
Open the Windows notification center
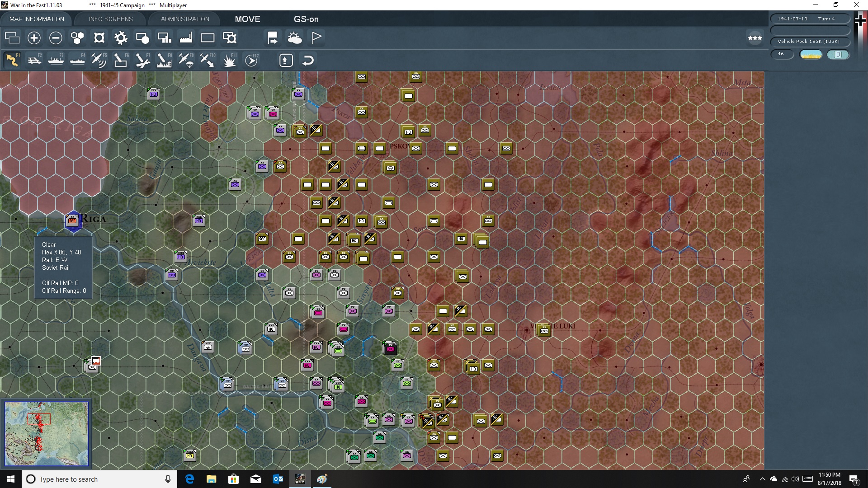click(854, 479)
